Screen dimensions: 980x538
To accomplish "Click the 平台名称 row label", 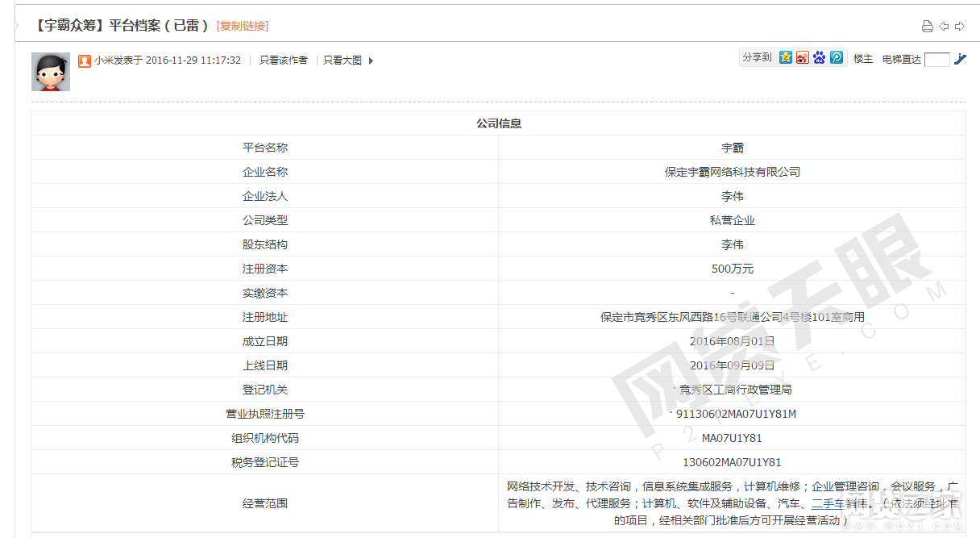I will coord(265,148).
